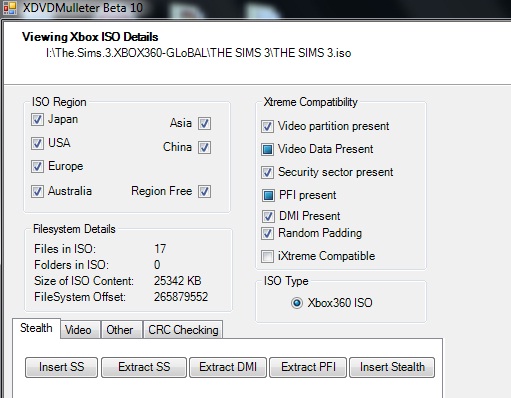Click the ISO Type group label
This screenshot has width=511, height=398.
pyautogui.click(x=286, y=281)
